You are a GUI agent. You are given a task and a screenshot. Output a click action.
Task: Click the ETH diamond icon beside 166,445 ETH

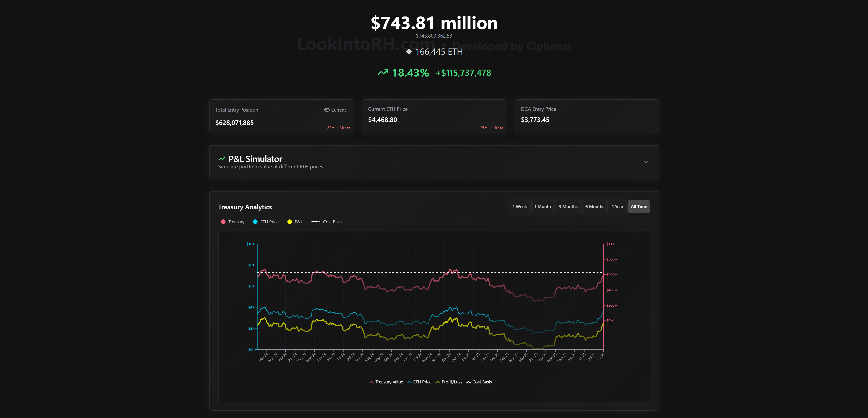pyautogui.click(x=409, y=51)
